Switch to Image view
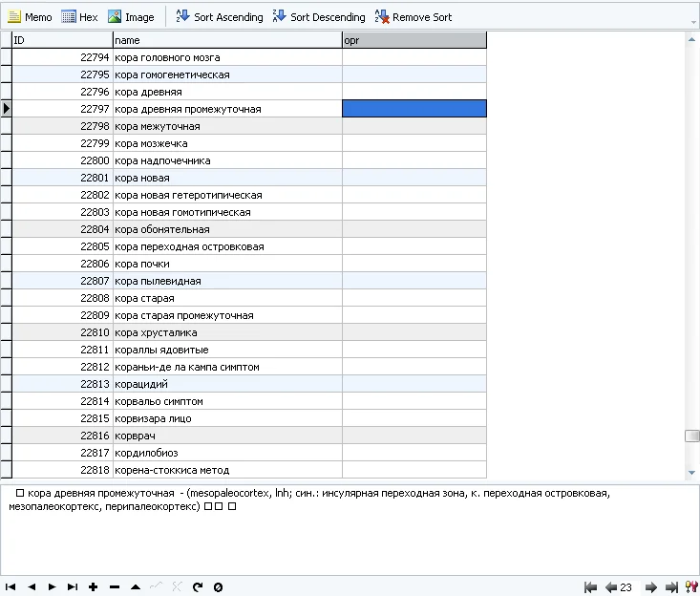 (x=131, y=17)
